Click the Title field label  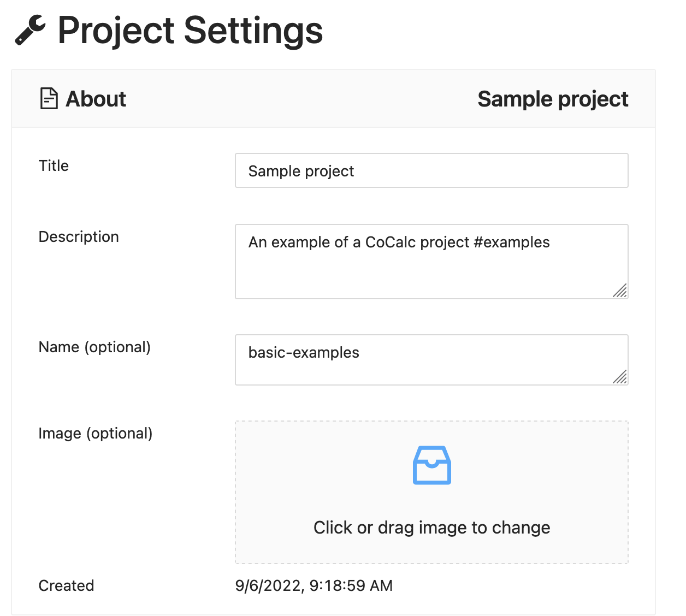point(54,165)
